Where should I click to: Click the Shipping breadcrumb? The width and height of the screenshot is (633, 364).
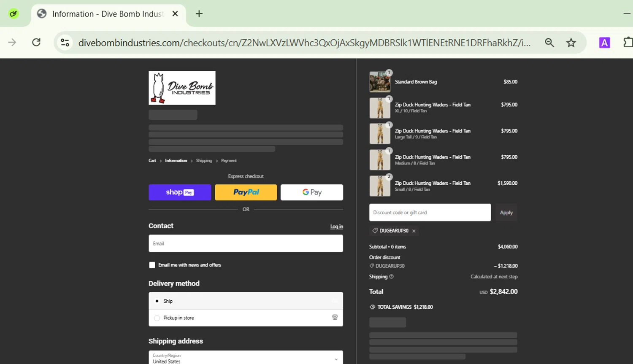pos(204,161)
